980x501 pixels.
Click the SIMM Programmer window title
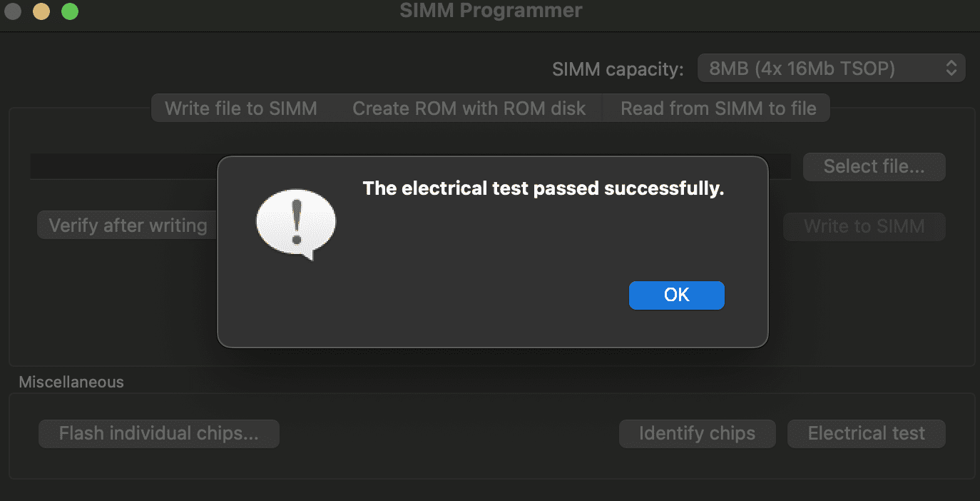tap(491, 11)
